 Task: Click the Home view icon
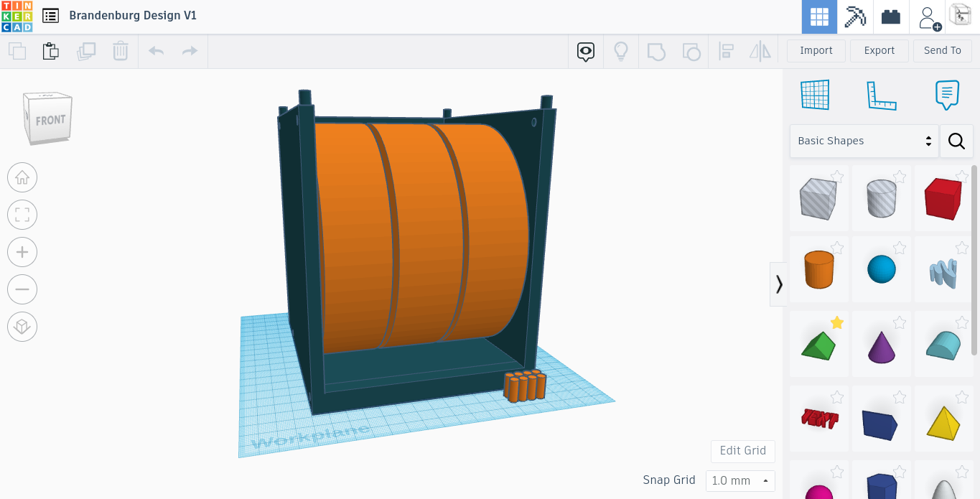(x=22, y=177)
